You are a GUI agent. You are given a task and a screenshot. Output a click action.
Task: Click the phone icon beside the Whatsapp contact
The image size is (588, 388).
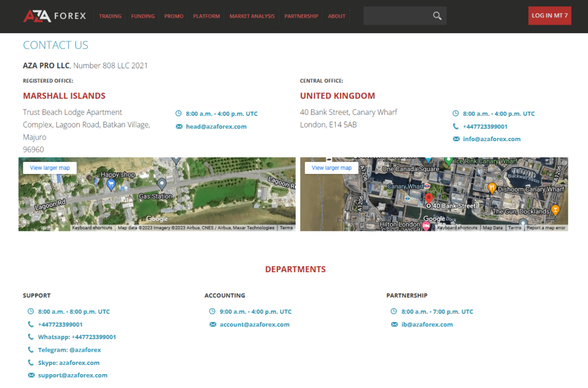[x=31, y=337]
